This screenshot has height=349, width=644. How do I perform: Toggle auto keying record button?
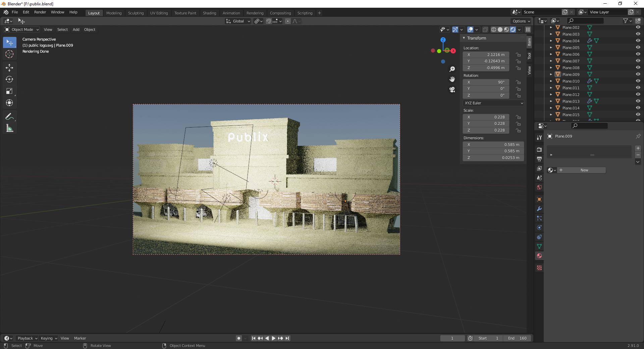click(x=239, y=338)
